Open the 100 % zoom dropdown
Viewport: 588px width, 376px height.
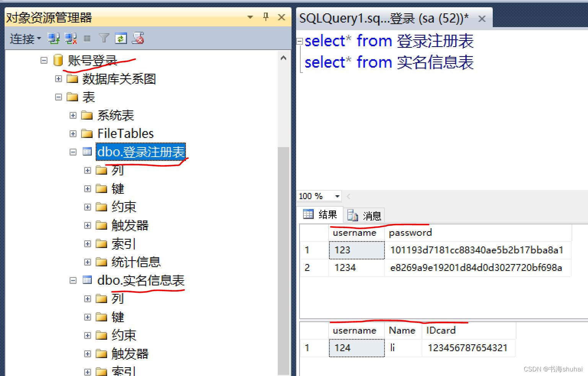(337, 196)
